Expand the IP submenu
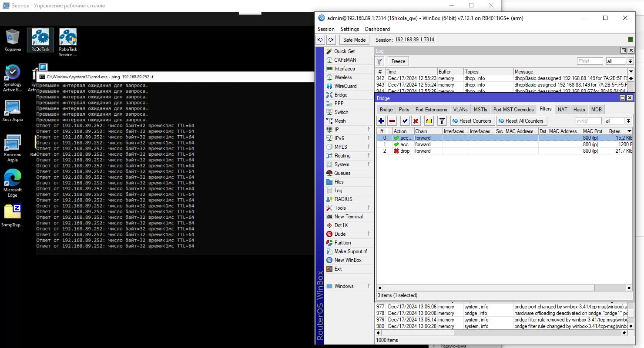Screen dimensions: 644x348 click(349, 130)
